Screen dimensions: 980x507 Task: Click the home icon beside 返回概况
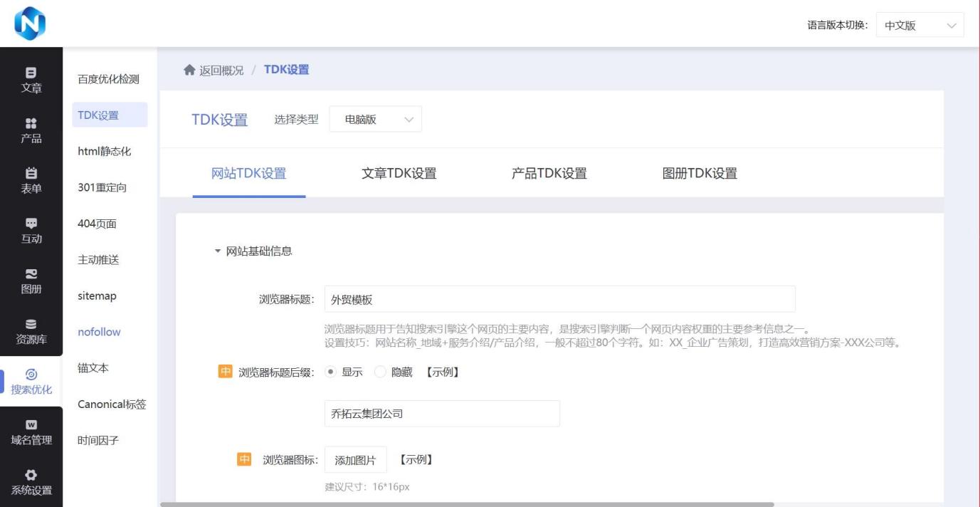point(189,70)
